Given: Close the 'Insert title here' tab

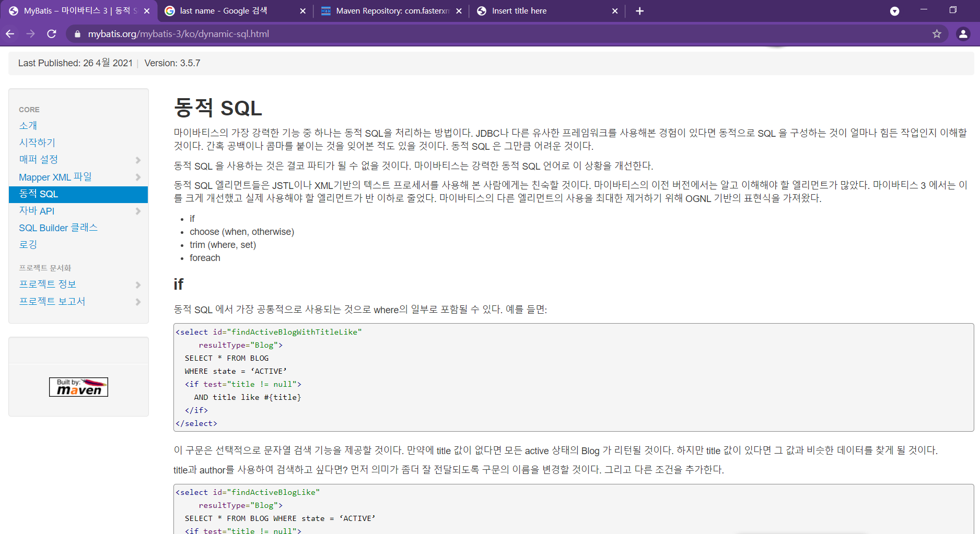Looking at the screenshot, I should tap(614, 11).
